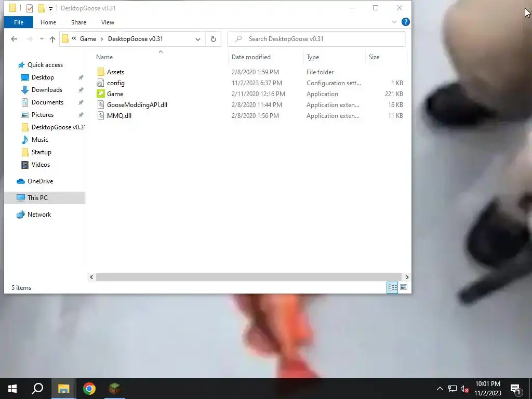Open OneDrive in navigation pane
This screenshot has height=399, width=532.
pos(40,181)
